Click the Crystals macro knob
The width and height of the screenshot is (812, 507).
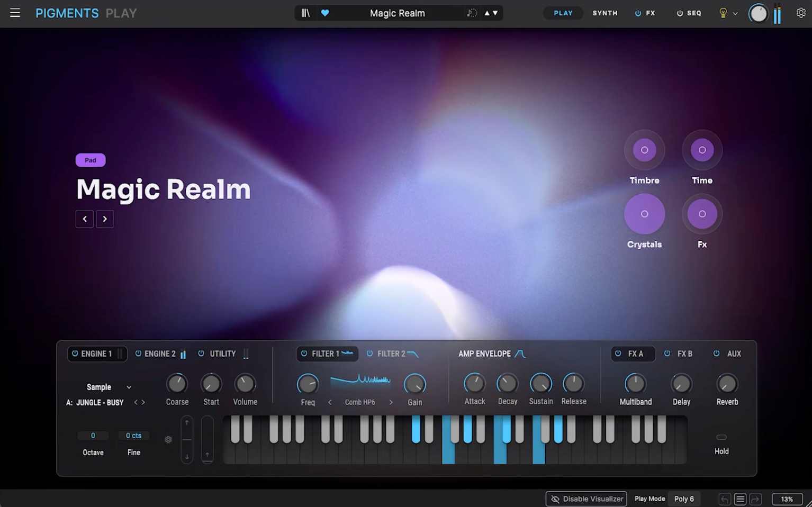tap(644, 214)
